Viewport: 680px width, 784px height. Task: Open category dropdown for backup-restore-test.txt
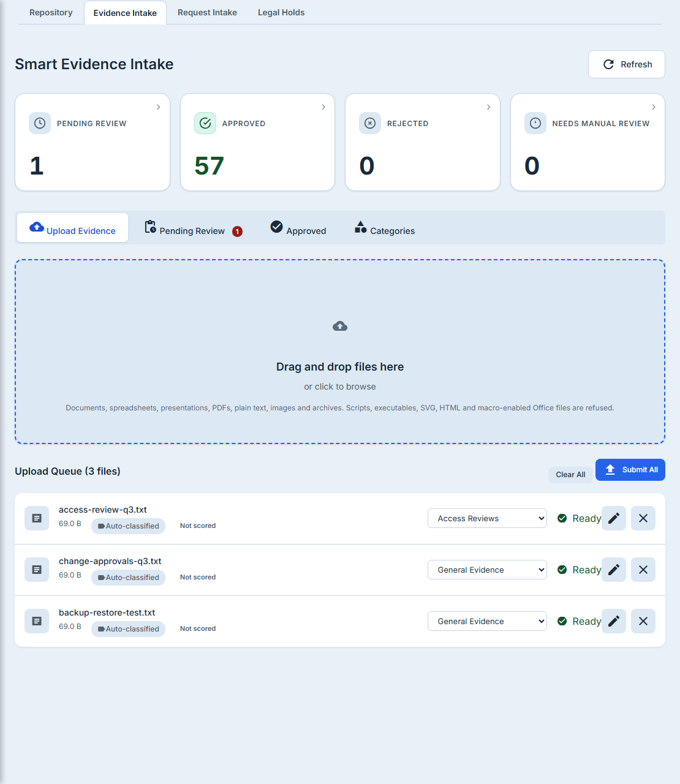(487, 621)
